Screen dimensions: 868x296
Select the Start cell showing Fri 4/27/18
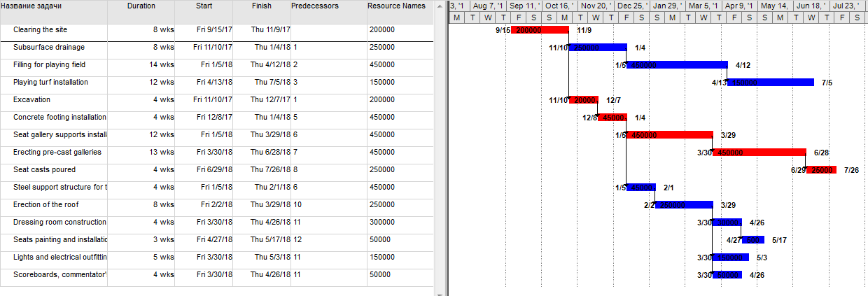[x=204, y=240]
